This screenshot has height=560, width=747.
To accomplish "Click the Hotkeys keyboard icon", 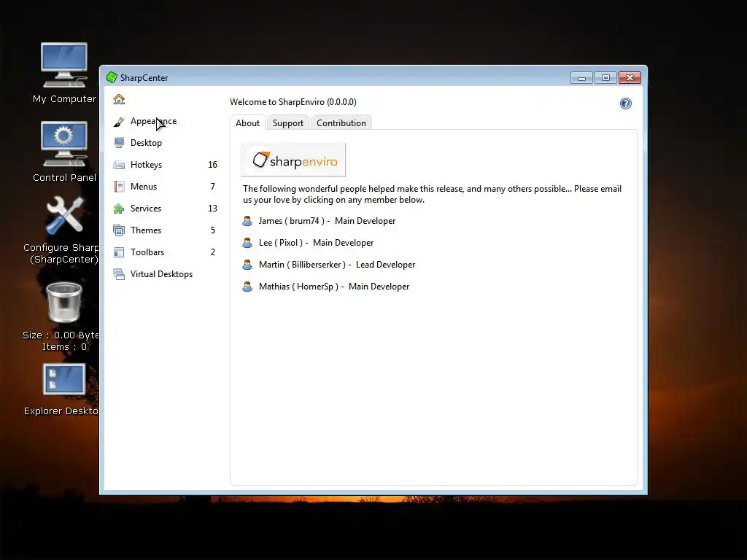I will (x=119, y=166).
